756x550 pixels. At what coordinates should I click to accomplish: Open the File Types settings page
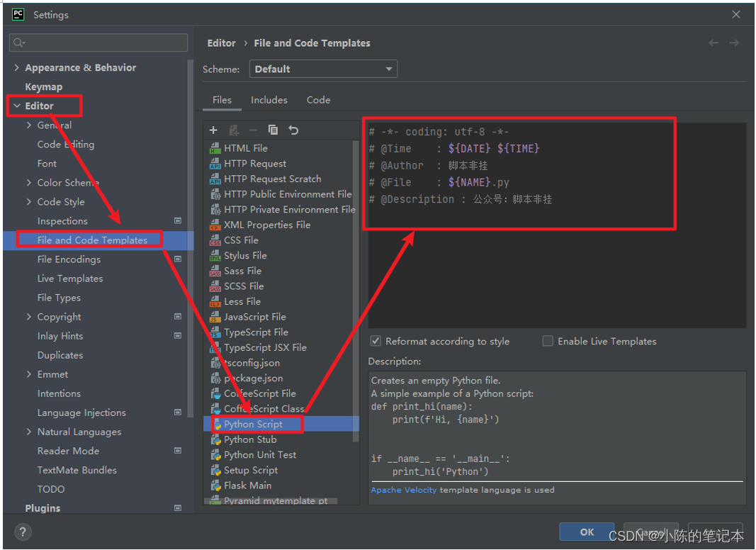point(59,298)
